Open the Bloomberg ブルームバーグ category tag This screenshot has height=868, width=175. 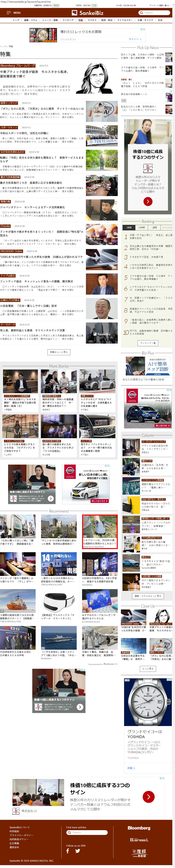[x=18, y=66]
